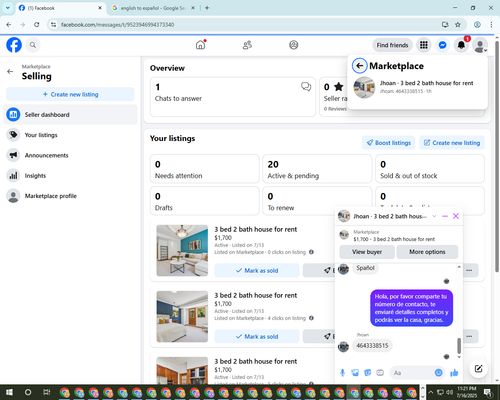Go to the Home feed icon
The width and height of the screenshot is (500, 400).
click(x=200, y=45)
